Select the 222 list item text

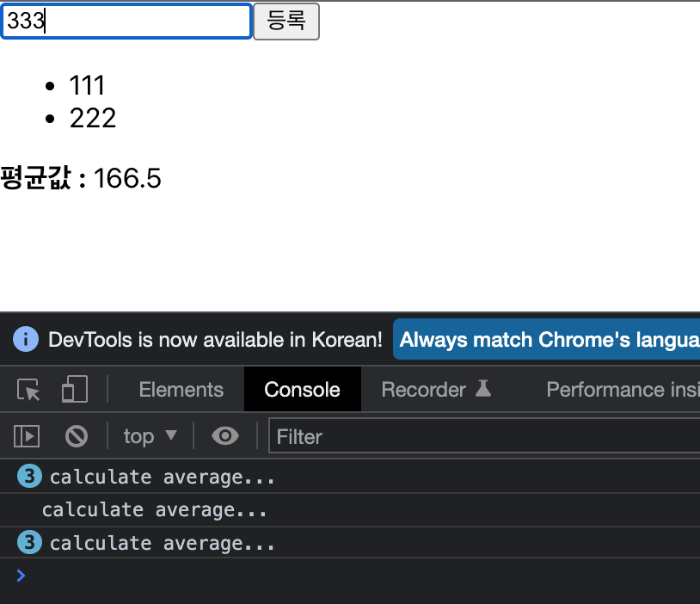pyautogui.click(x=93, y=118)
